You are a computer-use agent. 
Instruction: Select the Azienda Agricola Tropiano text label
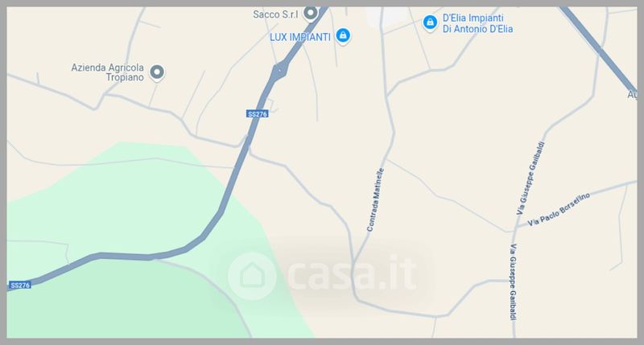click(107, 72)
